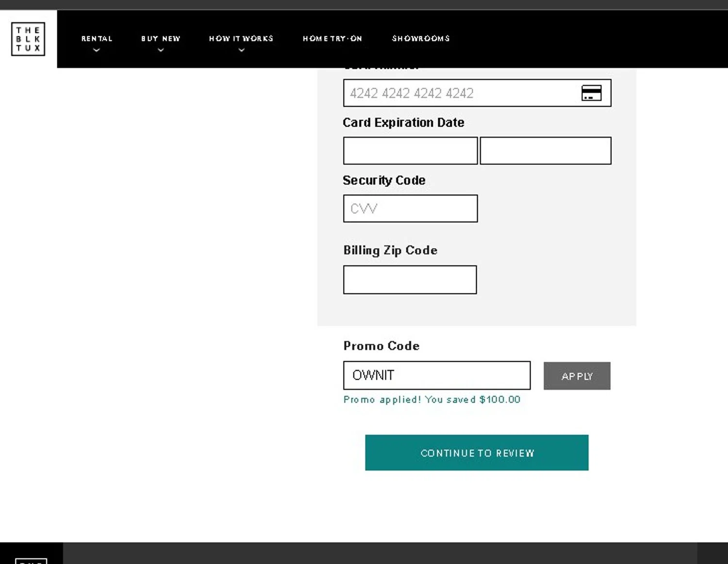This screenshot has height=564, width=728.
Task: Continue to Review the order
Action: (x=477, y=452)
